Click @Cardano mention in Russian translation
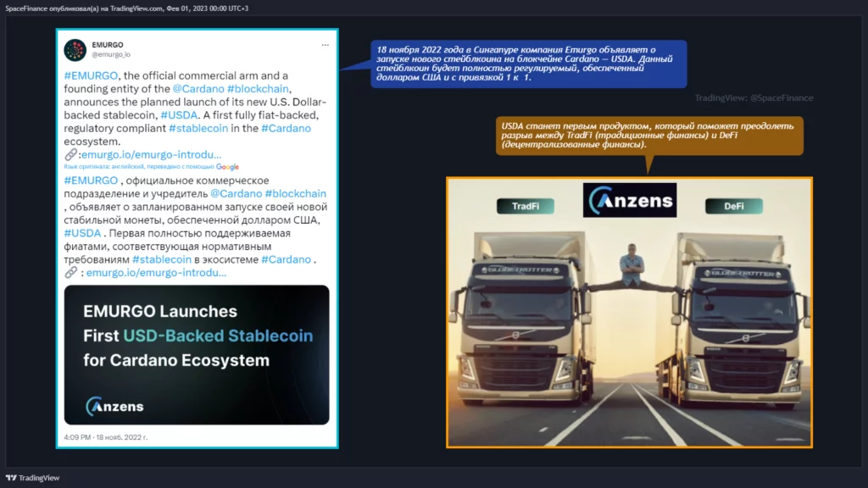Viewport: 868px width, 488px height. (236, 194)
